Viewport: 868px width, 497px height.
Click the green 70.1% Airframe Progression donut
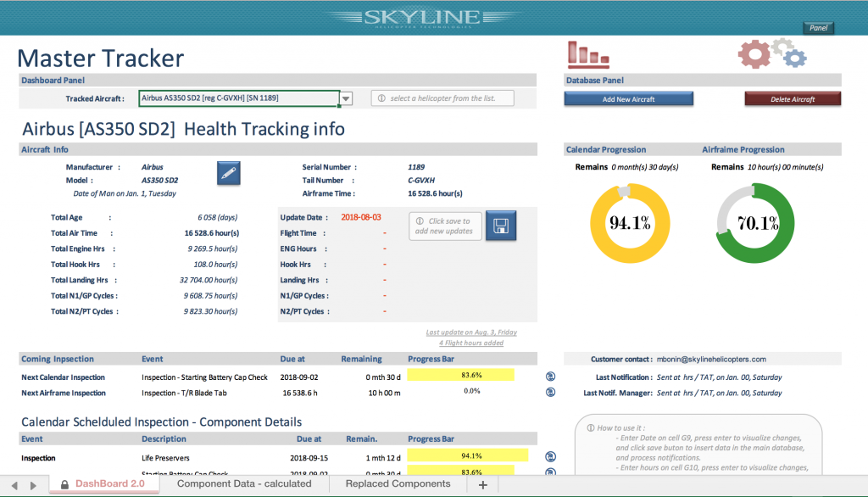tap(755, 223)
